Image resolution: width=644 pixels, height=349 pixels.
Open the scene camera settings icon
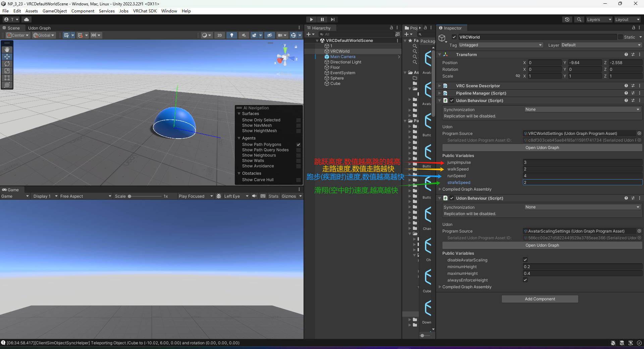click(x=280, y=35)
